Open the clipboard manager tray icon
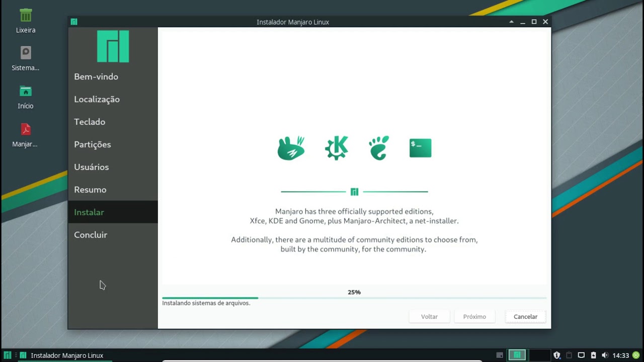This screenshot has width=644, height=362. point(569,355)
